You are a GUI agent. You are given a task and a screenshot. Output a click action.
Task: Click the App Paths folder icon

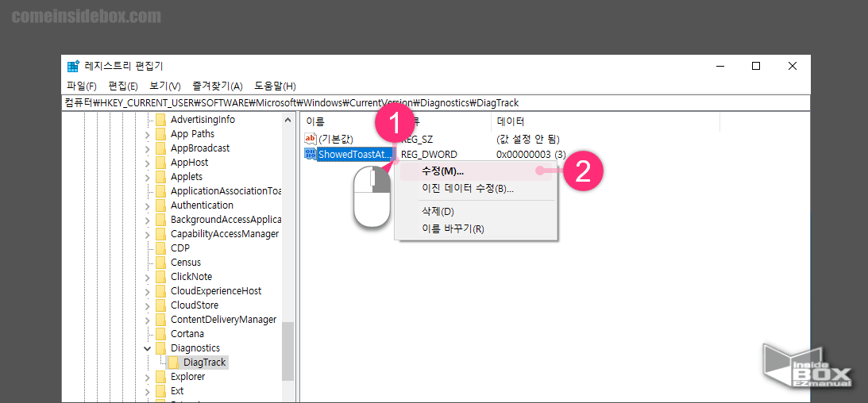click(161, 134)
